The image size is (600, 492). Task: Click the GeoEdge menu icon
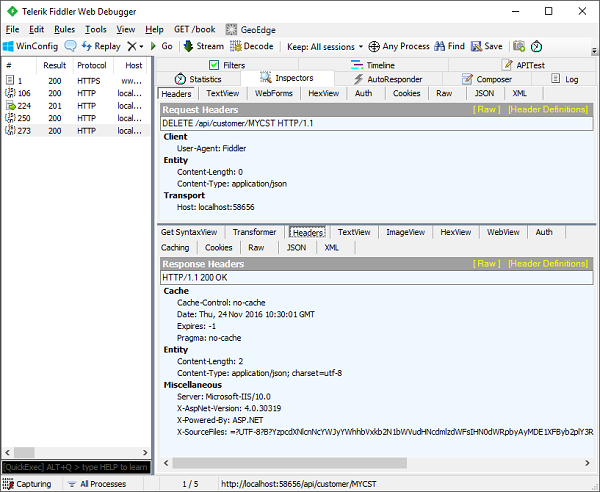(231, 29)
